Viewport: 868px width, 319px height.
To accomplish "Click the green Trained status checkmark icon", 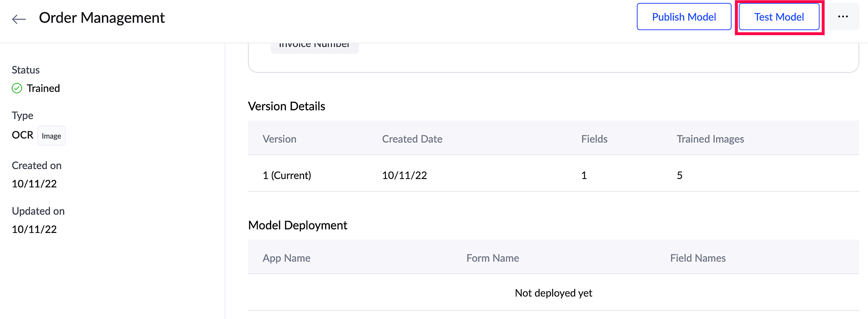I will coord(17,88).
